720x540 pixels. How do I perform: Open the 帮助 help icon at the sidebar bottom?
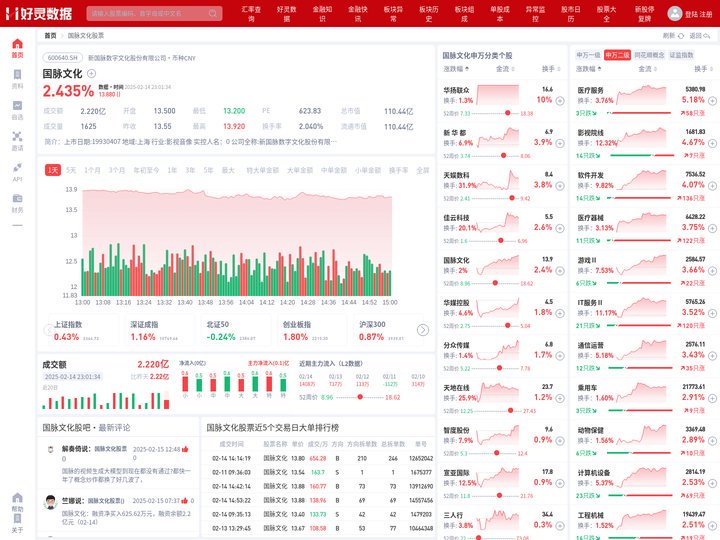[x=17, y=498]
